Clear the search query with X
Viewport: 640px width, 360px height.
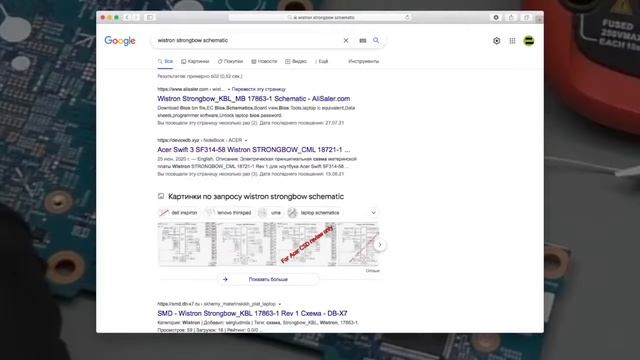(x=346, y=40)
